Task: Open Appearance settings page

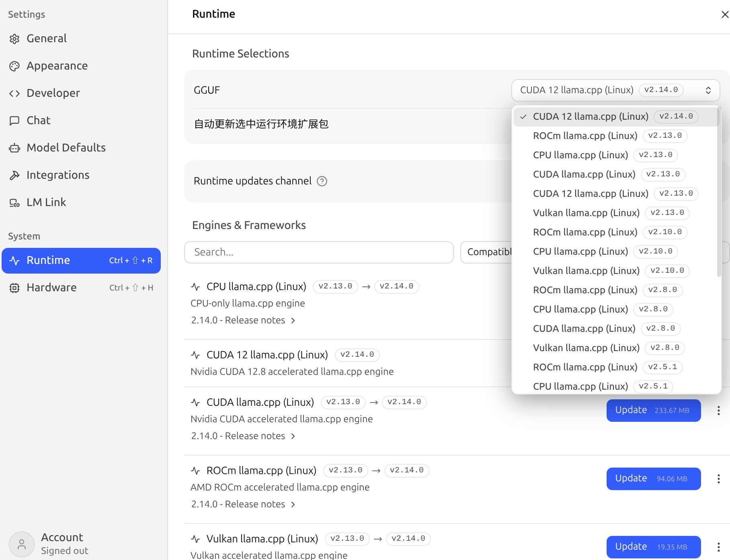Action: tap(81, 66)
